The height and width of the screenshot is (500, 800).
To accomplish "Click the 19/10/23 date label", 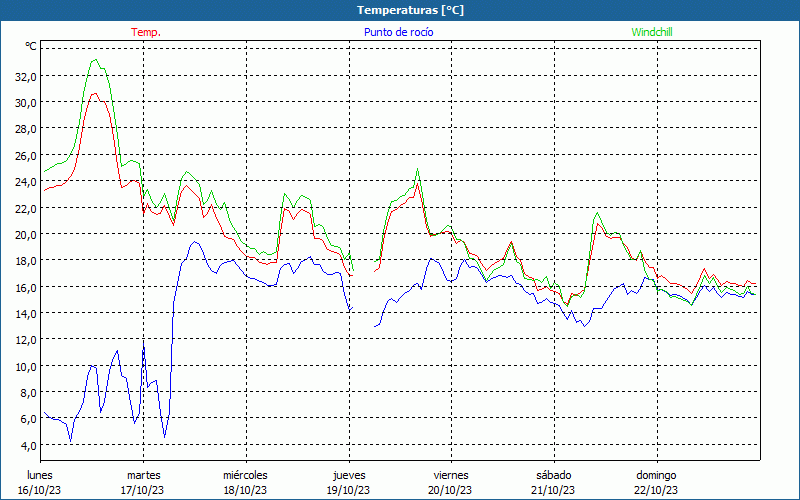I will (348, 490).
